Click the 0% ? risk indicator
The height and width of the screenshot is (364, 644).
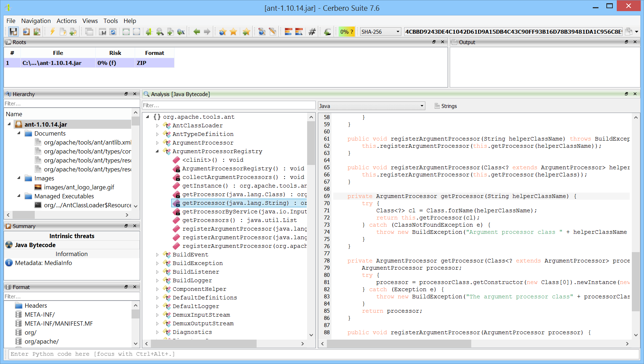347,32
